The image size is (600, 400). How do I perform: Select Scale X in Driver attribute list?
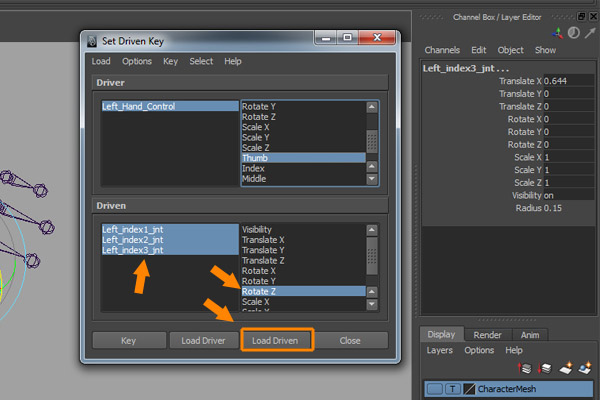[303, 127]
